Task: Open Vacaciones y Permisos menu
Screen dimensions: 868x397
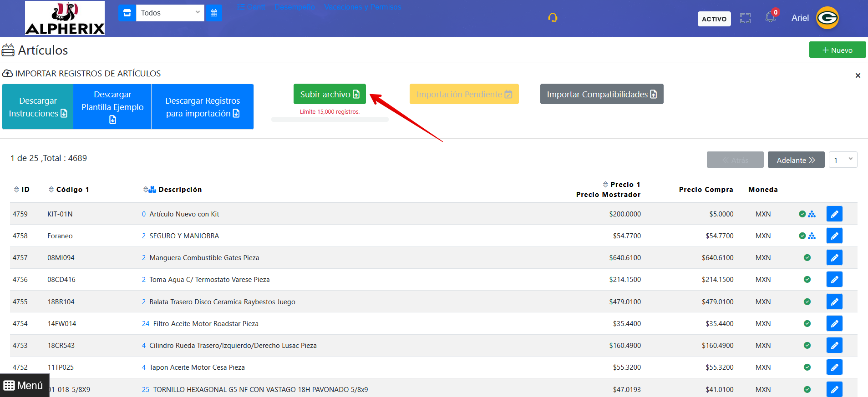Action: pyautogui.click(x=362, y=7)
